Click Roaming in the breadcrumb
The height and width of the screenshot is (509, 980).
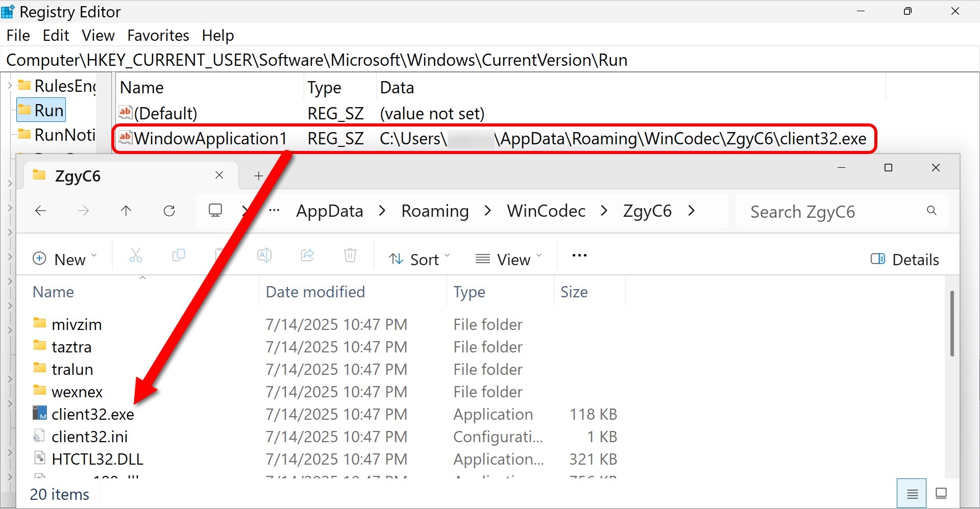coord(435,211)
